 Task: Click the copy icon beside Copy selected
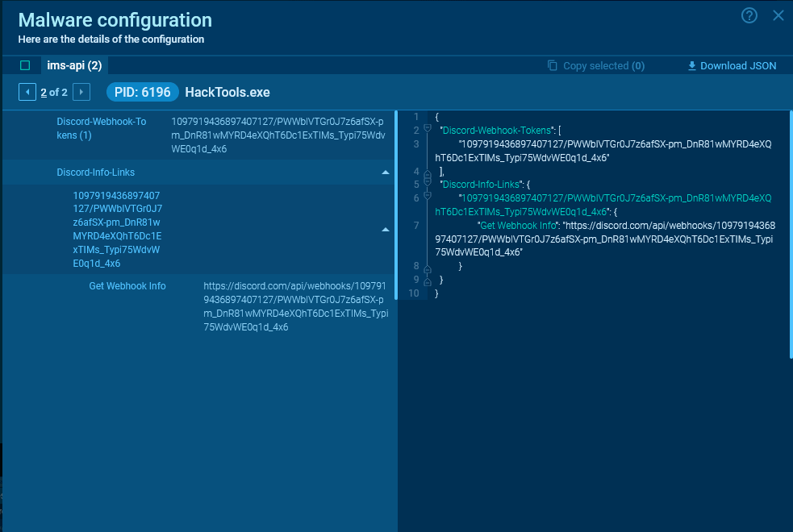coord(553,65)
